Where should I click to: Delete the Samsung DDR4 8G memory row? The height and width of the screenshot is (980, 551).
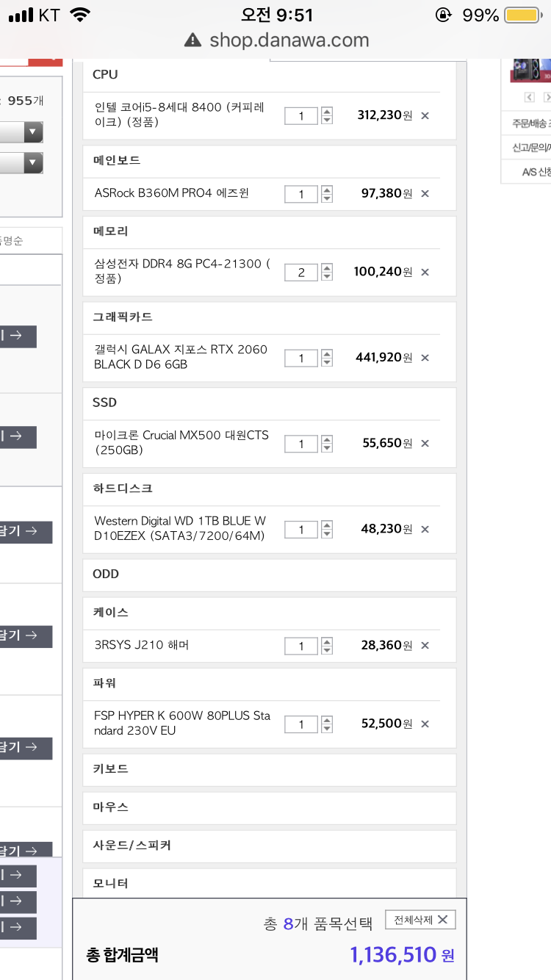click(x=425, y=273)
